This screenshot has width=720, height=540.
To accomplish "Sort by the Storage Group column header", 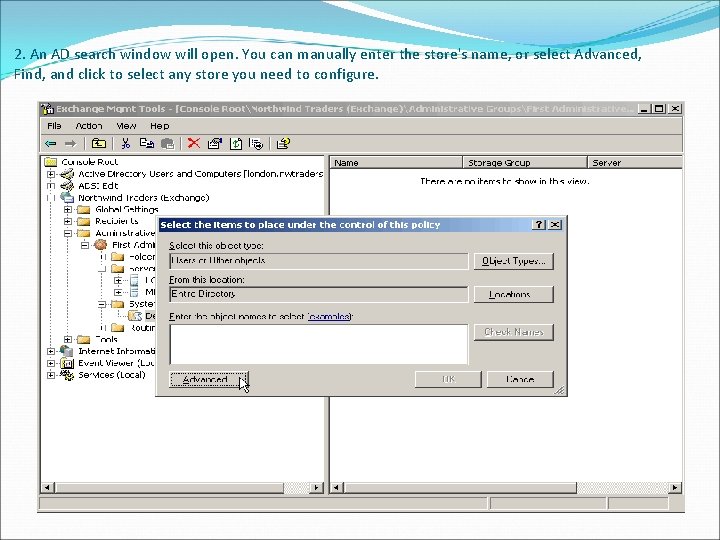I will click(525, 163).
